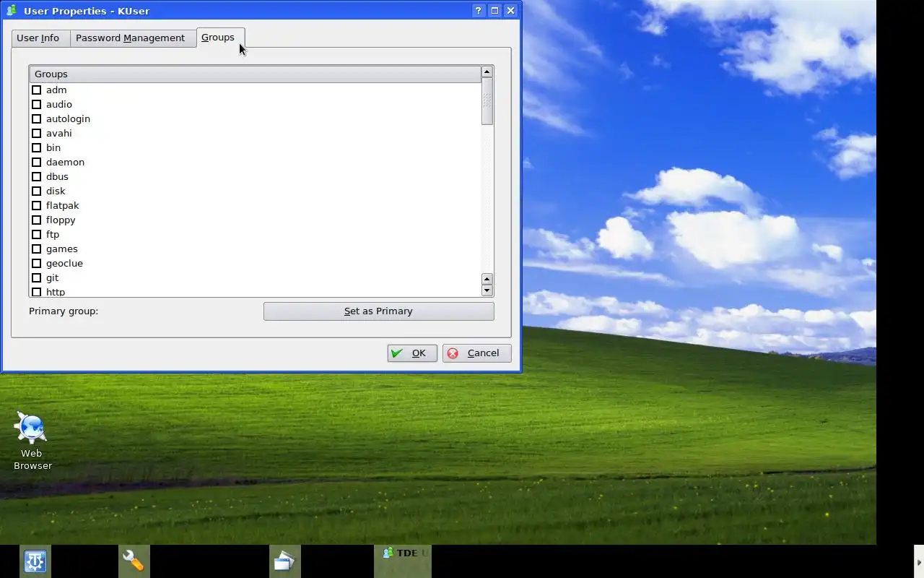Image resolution: width=924 pixels, height=578 pixels.
Task: Click the help question mark button
Action: pos(479,10)
